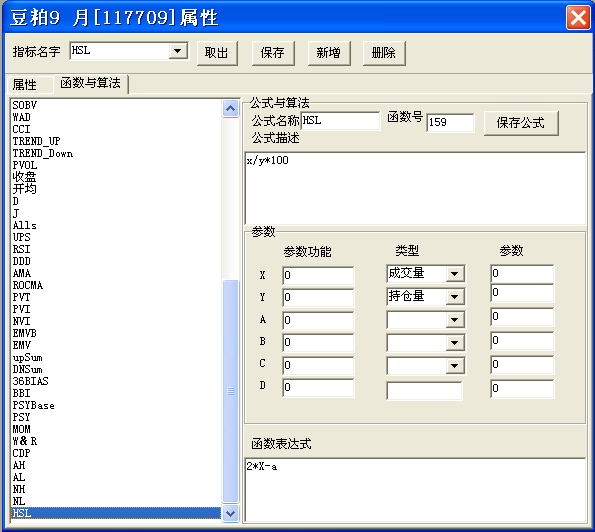The width and height of the screenshot is (595, 532).
Task: Click the list scroll-down arrow
Action: point(230,514)
